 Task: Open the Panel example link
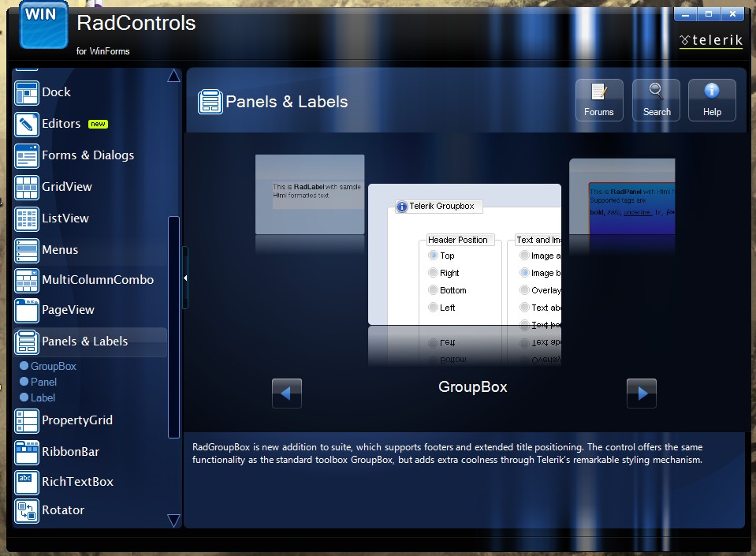pyautogui.click(x=43, y=382)
